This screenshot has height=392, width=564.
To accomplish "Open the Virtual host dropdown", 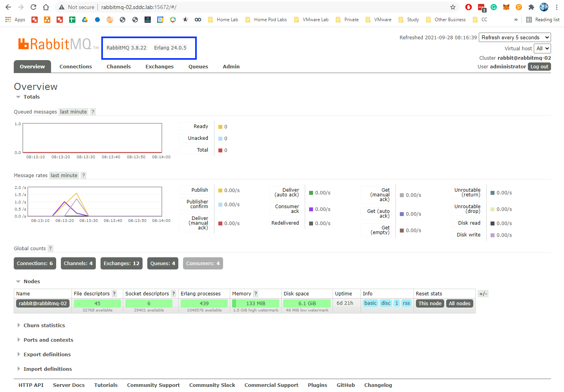I will pyautogui.click(x=542, y=48).
